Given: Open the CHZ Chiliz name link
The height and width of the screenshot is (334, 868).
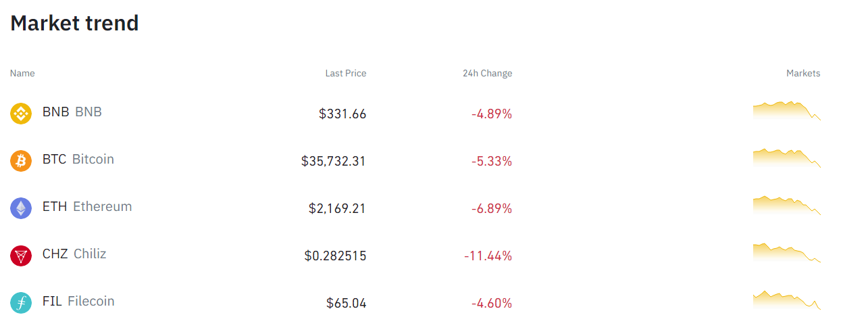Looking at the screenshot, I should pos(74,254).
